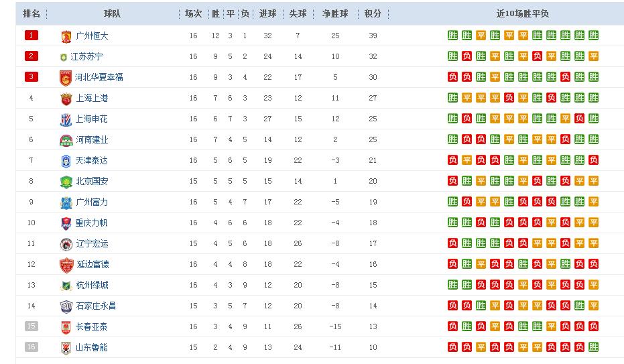Click the Shanghai Shenhua (上海申花) crest icon

[66, 119]
